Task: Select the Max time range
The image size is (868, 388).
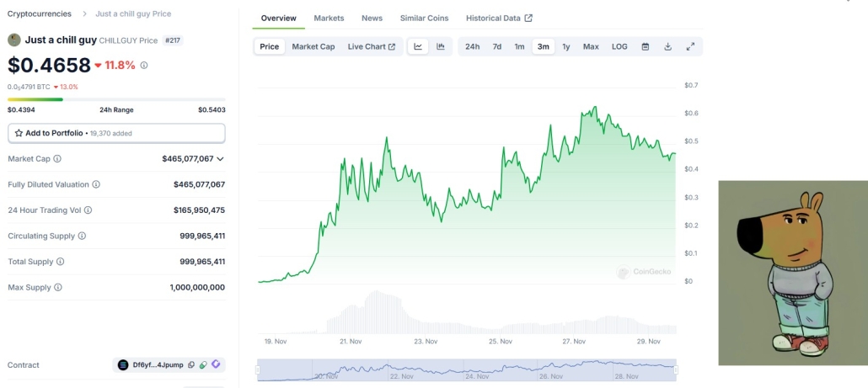Action: click(x=591, y=46)
